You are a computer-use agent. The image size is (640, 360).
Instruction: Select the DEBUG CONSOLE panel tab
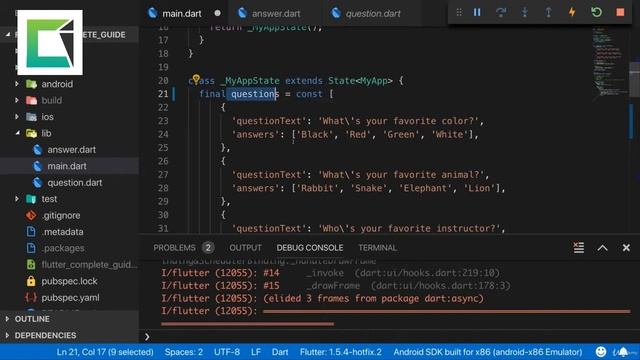click(310, 248)
